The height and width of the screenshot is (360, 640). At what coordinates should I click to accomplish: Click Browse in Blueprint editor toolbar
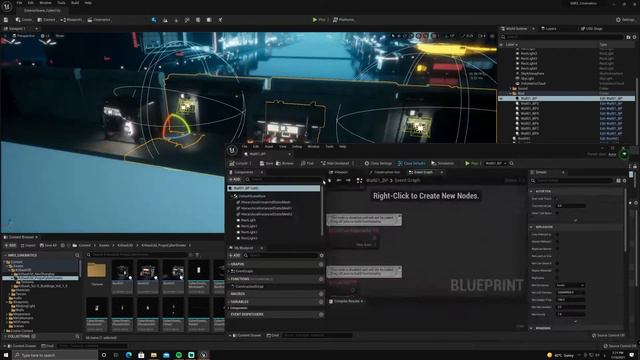[x=285, y=163]
